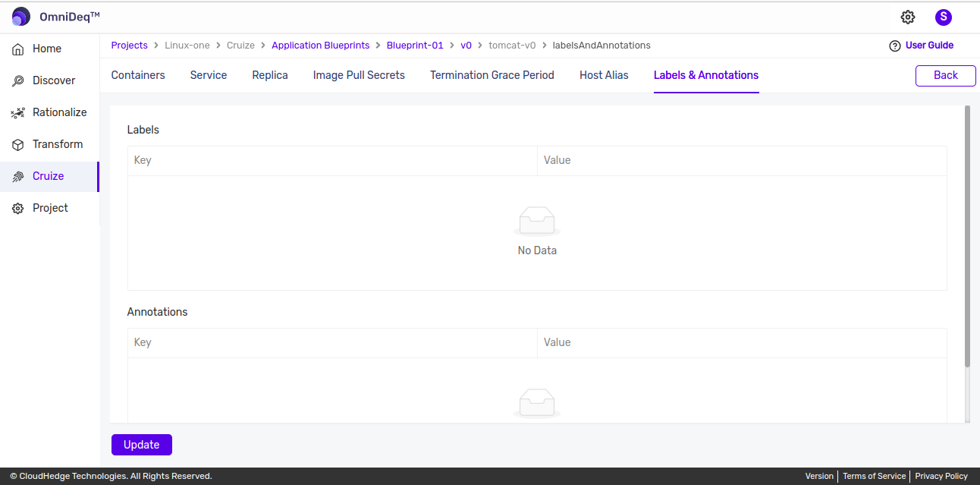This screenshot has width=980, height=485.
Task: Click Blueprint-01 breadcrumb link
Action: coord(415,46)
